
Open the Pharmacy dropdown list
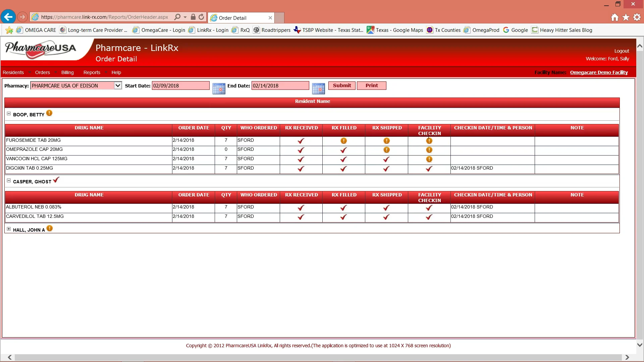coord(118,85)
